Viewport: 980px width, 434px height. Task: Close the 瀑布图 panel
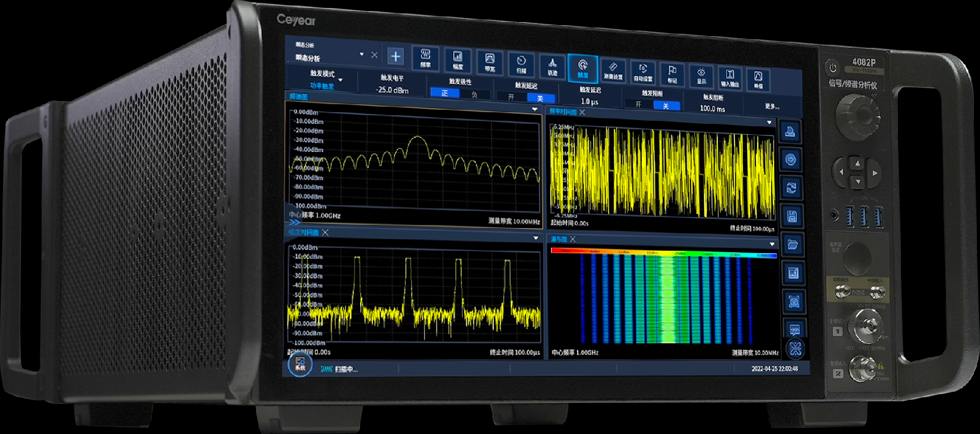tap(573, 240)
